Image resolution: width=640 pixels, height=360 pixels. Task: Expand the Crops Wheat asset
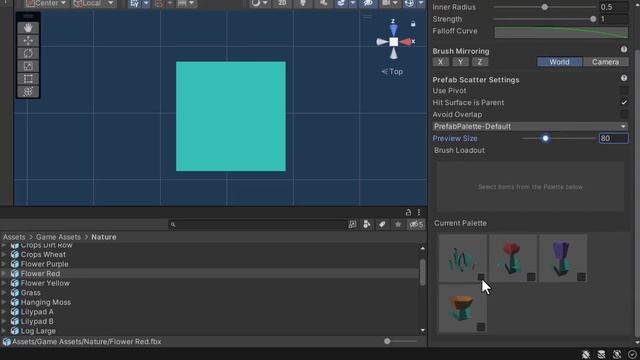tap(4, 254)
